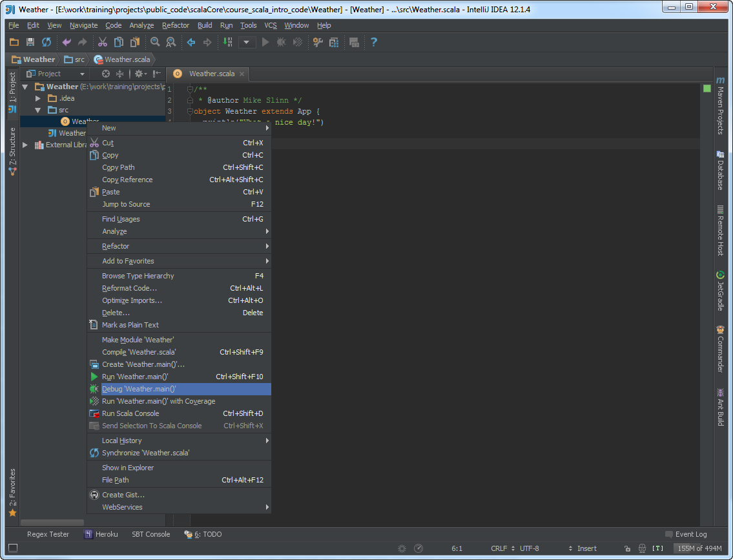This screenshot has width=733, height=560.
Task: Toggle the Ant Build tool window
Action: [x=720, y=407]
